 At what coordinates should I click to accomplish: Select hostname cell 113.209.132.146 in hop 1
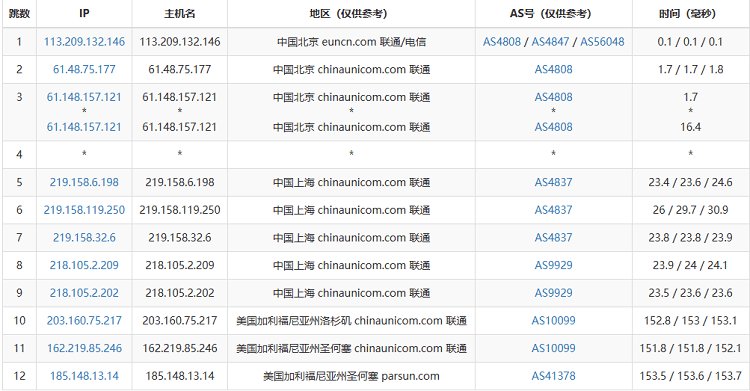point(180,42)
